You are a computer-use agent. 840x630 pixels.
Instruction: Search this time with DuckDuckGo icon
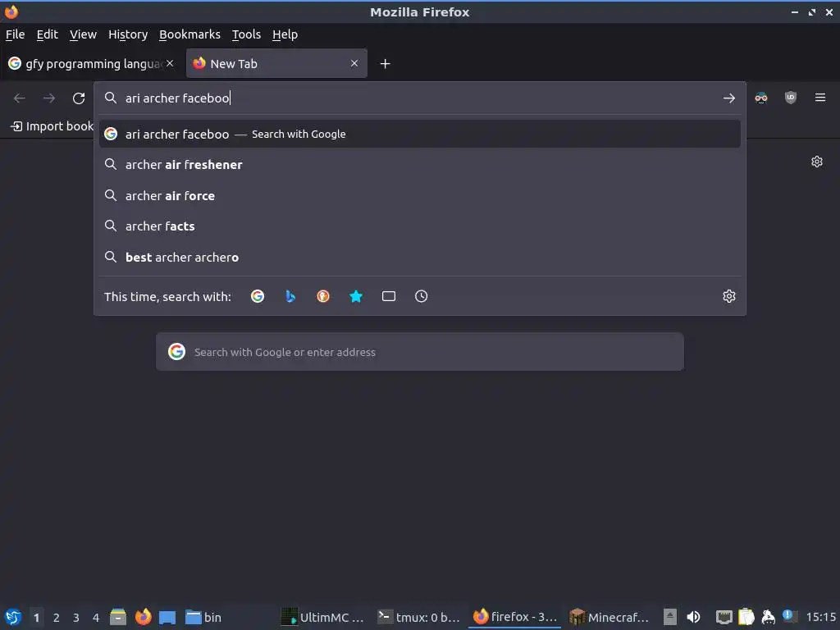tap(323, 296)
